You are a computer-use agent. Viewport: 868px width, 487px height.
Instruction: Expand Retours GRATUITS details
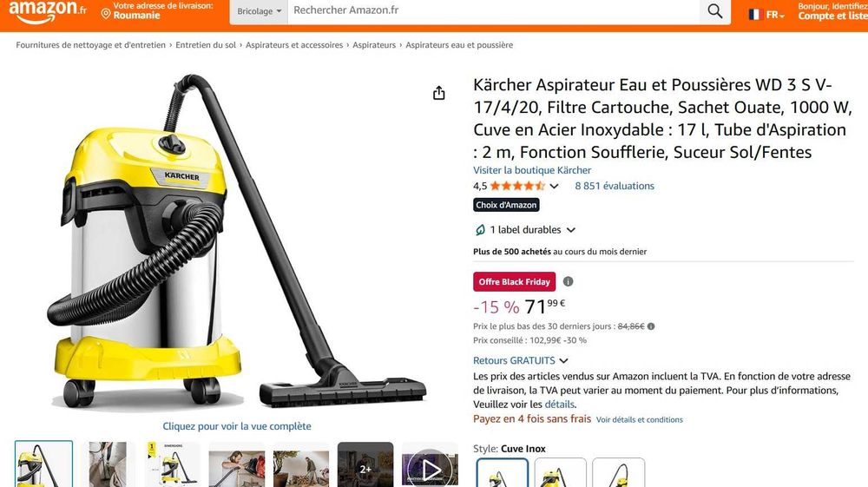tap(521, 360)
